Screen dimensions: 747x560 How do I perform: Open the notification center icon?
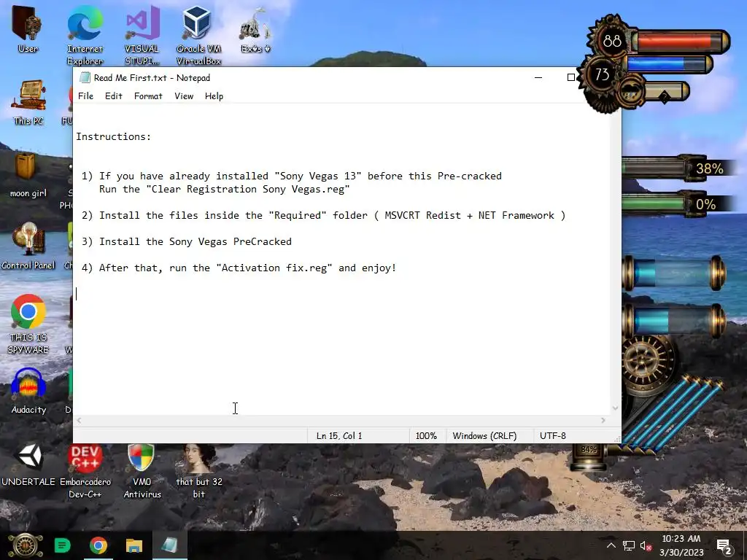click(x=724, y=546)
